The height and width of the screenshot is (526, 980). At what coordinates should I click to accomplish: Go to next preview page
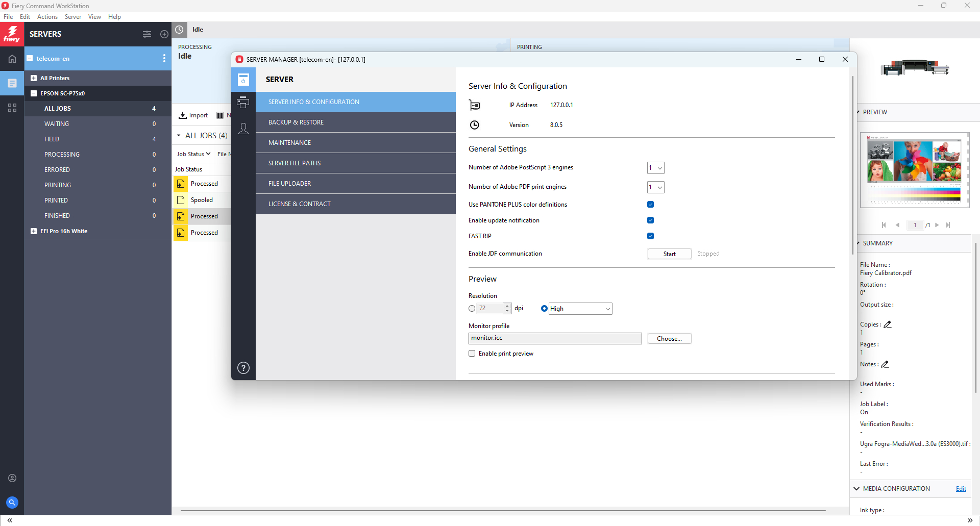(937, 225)
